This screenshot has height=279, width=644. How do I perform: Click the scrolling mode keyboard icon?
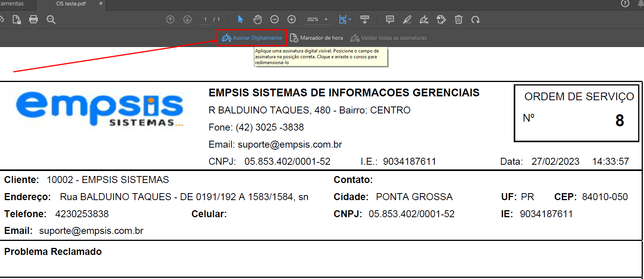point(365,19)
